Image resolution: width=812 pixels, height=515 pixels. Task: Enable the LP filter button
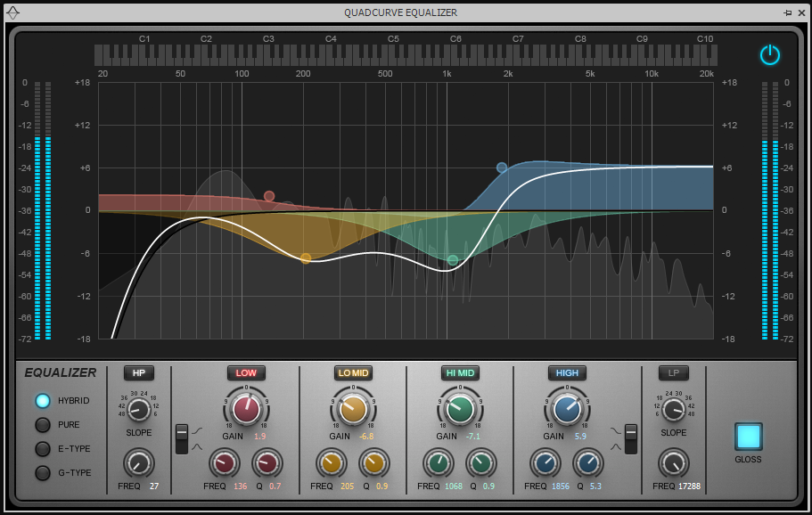coord(674,372)
